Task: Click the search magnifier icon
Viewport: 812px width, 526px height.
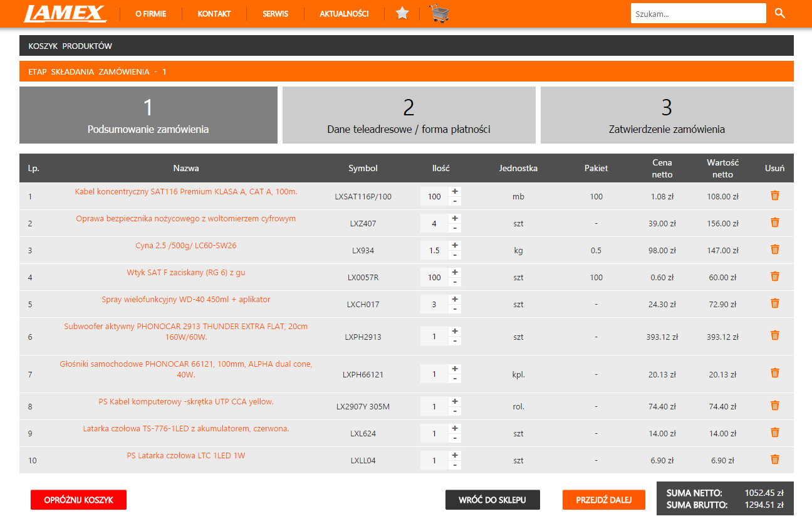Action: 779,13
